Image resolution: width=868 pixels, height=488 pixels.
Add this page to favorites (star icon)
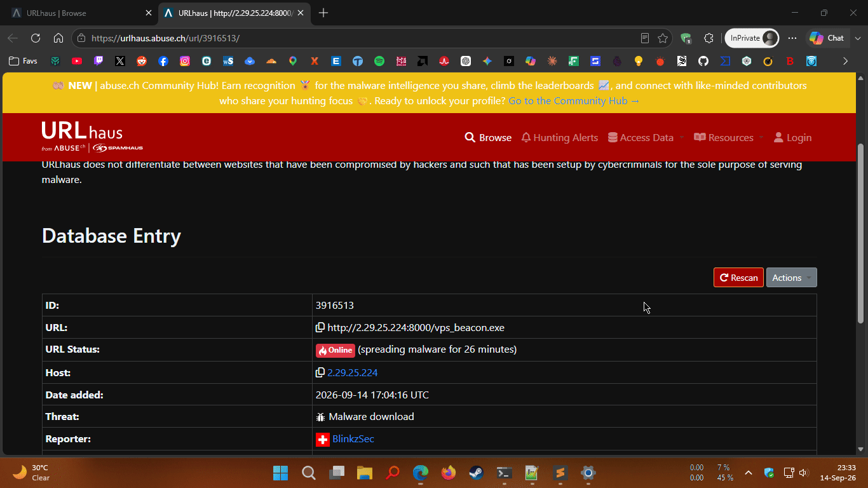[663, 38]
